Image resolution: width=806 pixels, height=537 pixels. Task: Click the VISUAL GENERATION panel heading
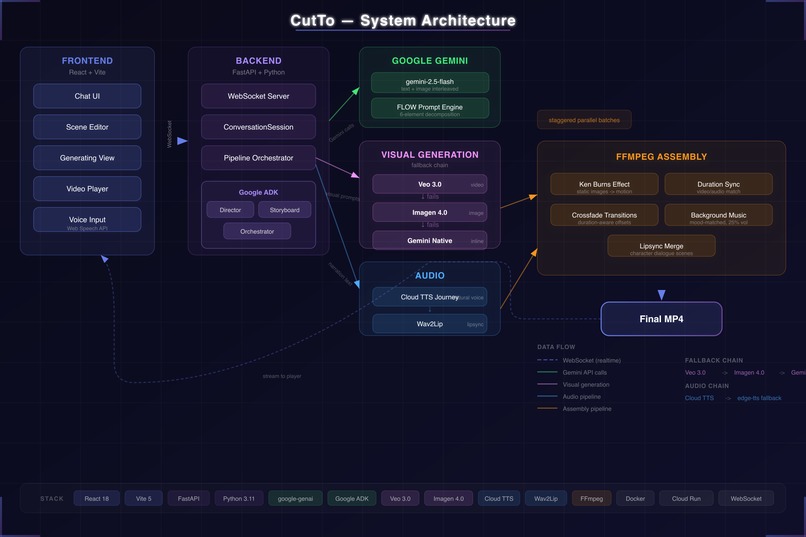point(430,155)
